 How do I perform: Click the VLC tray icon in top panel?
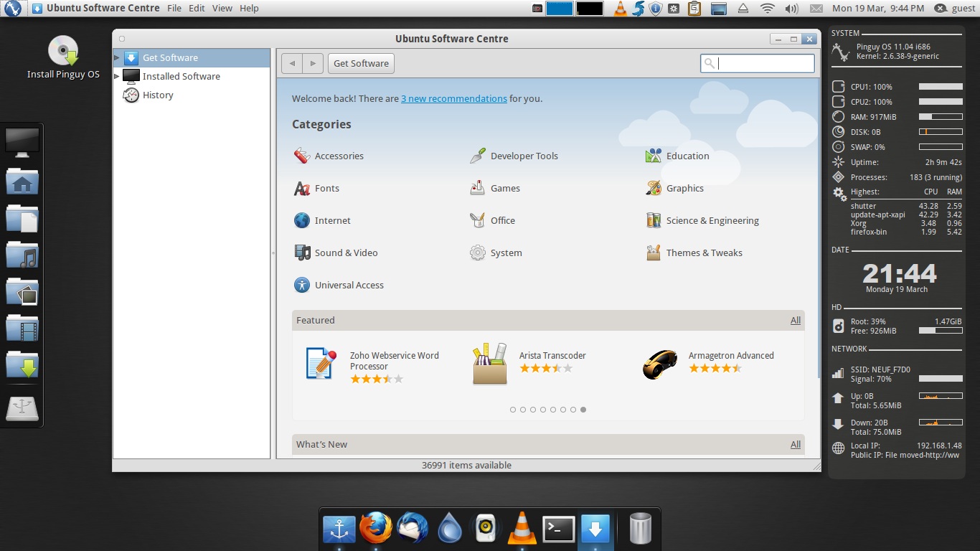click(620, 9)
